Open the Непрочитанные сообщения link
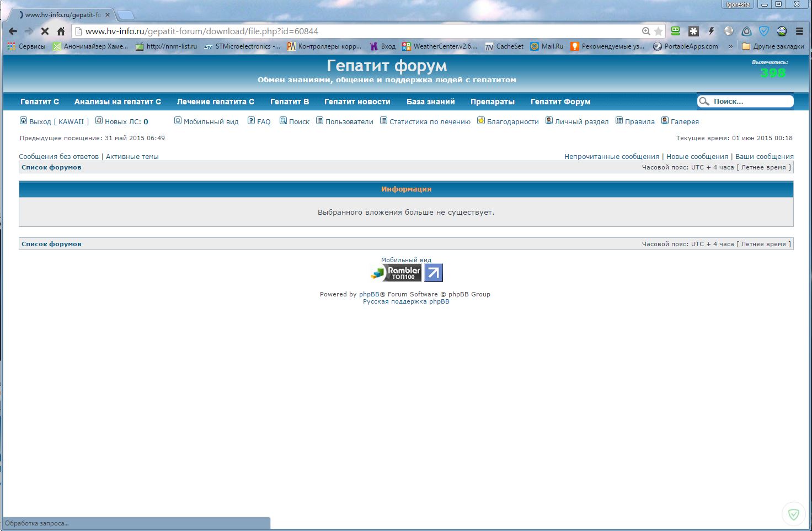This screenshot has width=812, height=531. (611, 157)
